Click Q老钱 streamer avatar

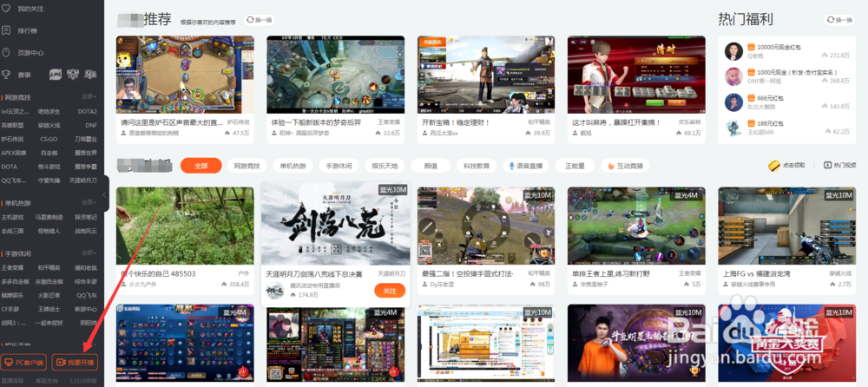click(x=733, y=51)
